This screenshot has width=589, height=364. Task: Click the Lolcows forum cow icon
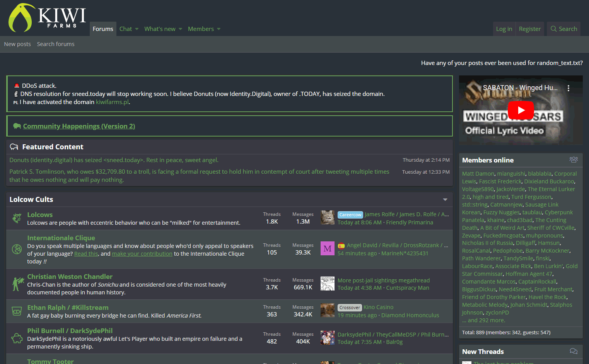click(17, 218)
